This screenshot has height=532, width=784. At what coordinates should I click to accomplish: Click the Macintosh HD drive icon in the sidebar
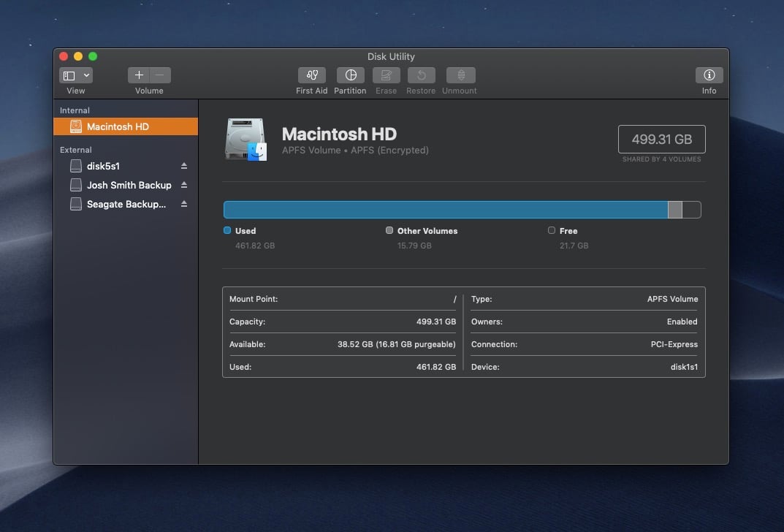click(x=75, y=126)
